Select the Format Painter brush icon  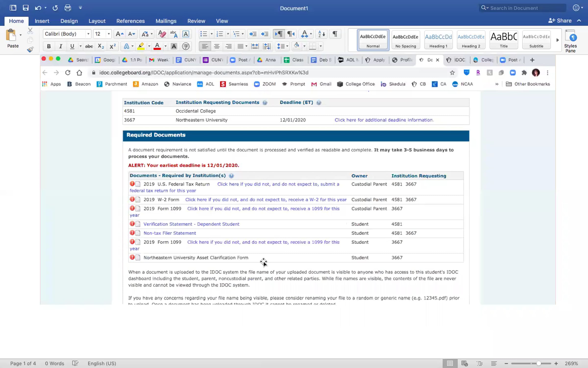30,49
